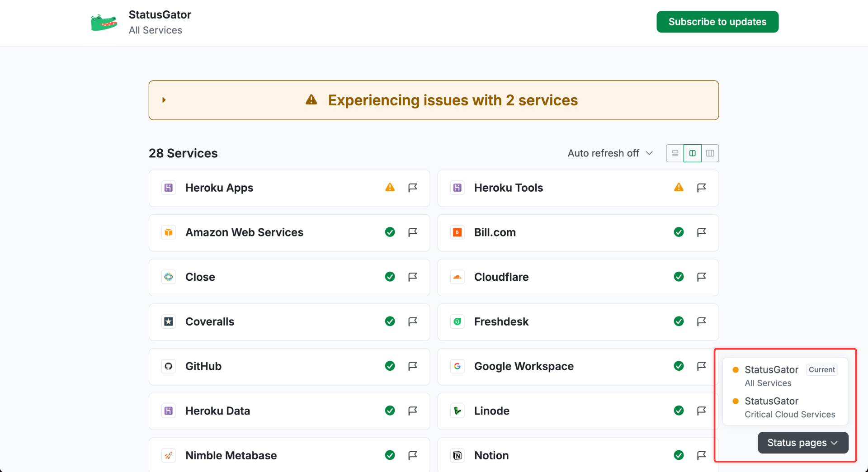
Task: Click the Google Workspace logo icon
Action: point(458,366)
